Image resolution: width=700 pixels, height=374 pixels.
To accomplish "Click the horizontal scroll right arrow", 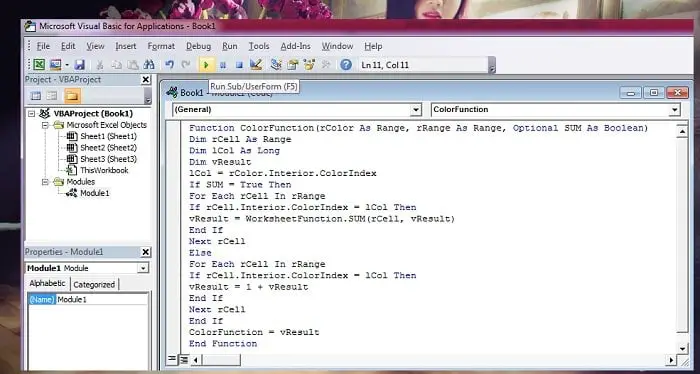I will [671, 360].
